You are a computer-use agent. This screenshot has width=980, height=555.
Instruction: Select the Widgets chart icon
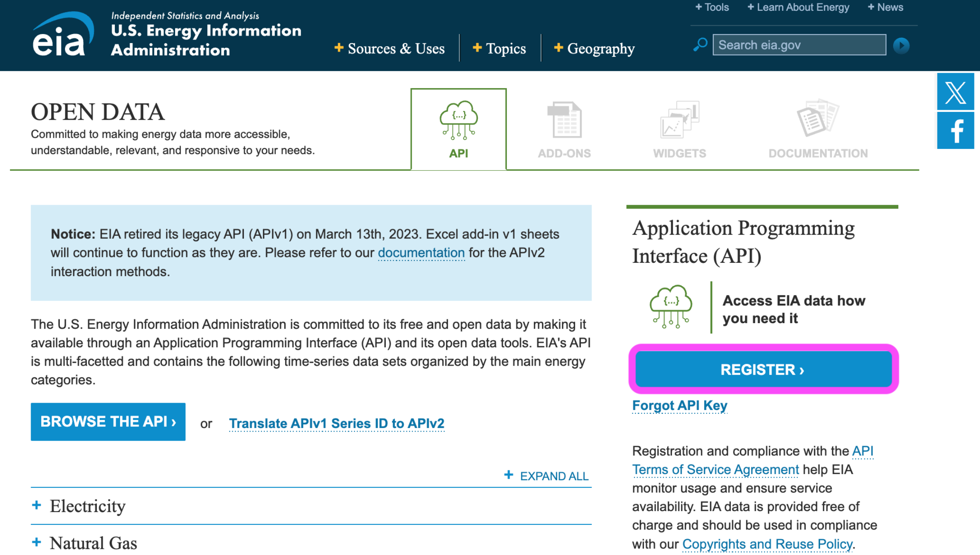679,120
